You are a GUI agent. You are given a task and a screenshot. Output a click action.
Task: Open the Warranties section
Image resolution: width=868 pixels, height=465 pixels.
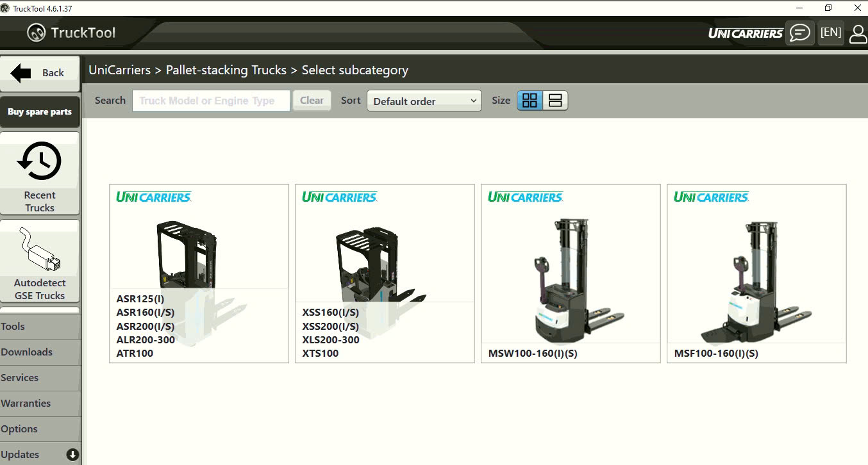[40, 404]
